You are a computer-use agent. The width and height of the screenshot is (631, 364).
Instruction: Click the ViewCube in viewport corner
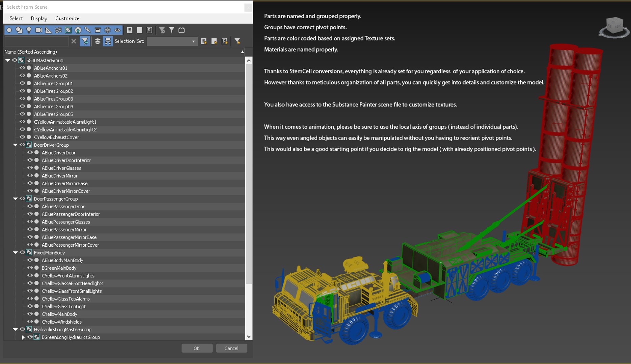pos(614,27)
